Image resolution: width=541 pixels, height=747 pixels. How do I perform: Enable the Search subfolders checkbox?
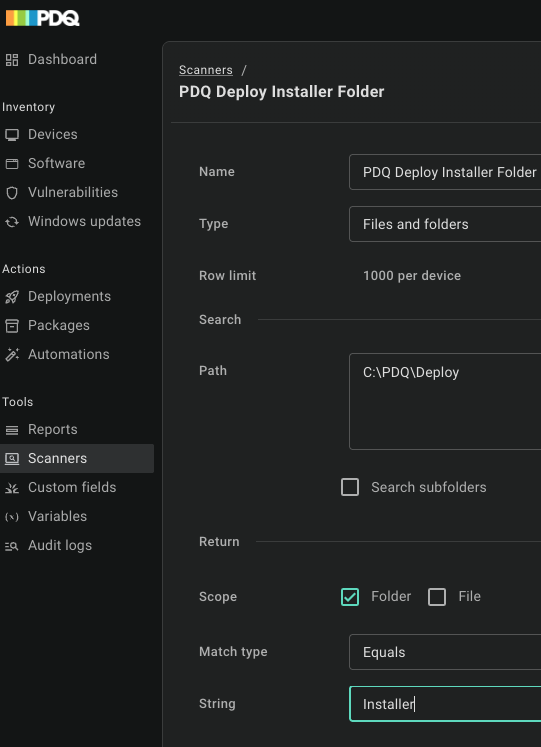(x=350, y=487)
